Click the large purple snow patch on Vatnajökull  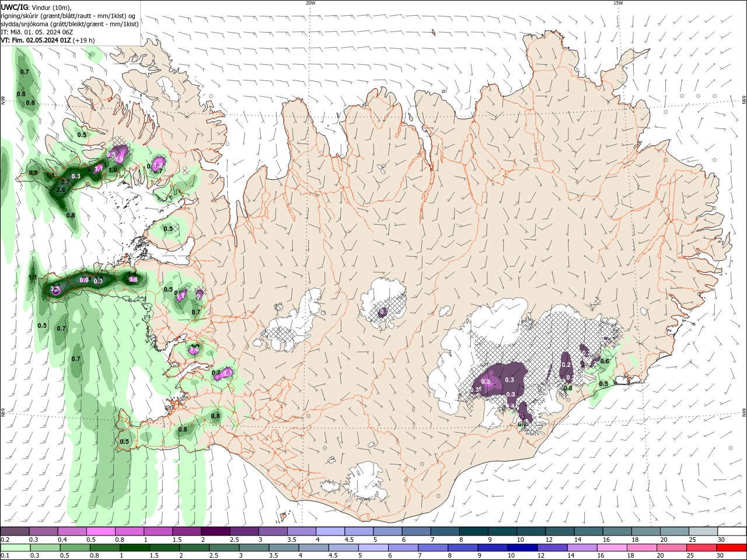502,381
